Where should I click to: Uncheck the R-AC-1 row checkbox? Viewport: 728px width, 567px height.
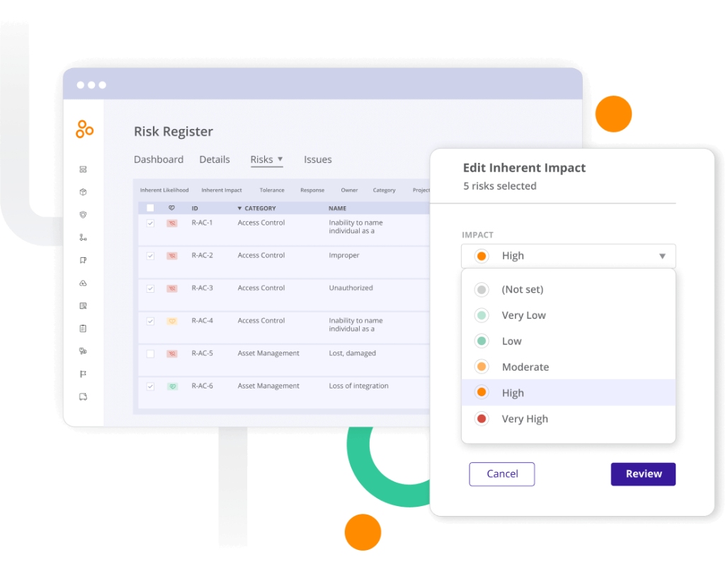pos(150,223)
